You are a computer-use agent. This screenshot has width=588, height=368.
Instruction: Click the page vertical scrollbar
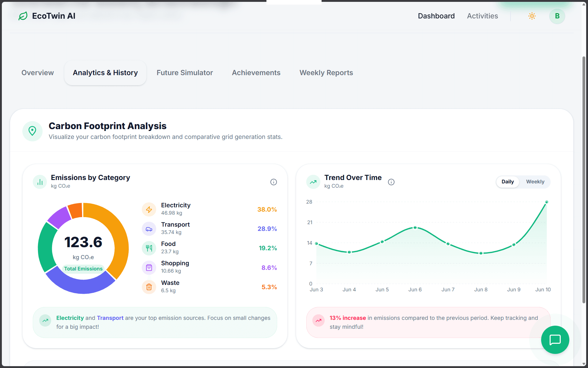(584, 180)
